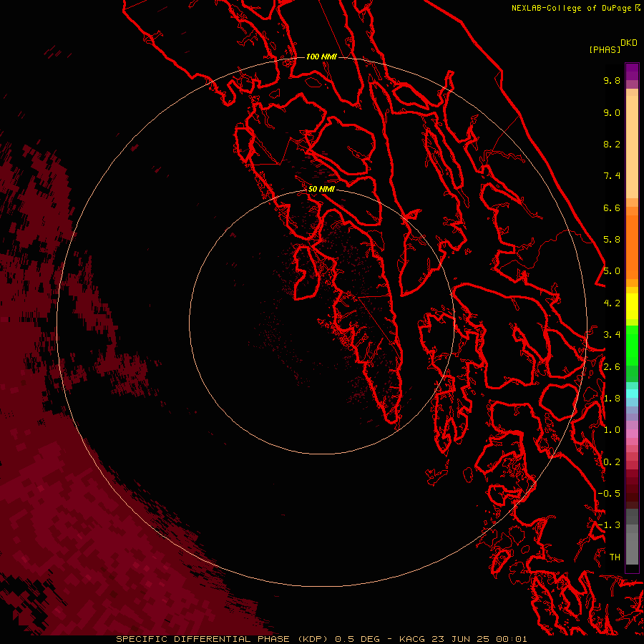Click the 5.0 colorbar value
This screenshot has height=644, width=644.
[x=612, y=271]
